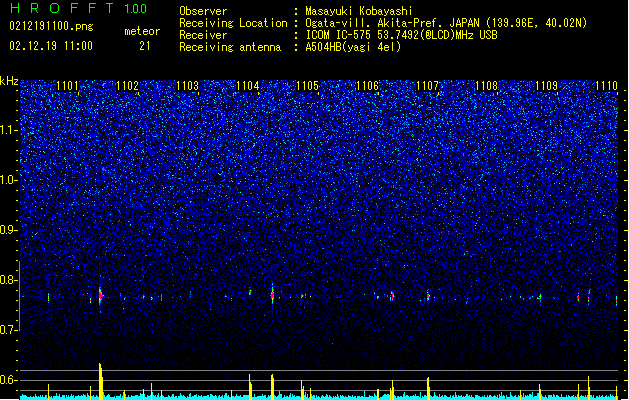Image resolution: width=629 pixels, height=400 pixels.
Task: Click the 1104 time marker
Action: tap(248, 86)
